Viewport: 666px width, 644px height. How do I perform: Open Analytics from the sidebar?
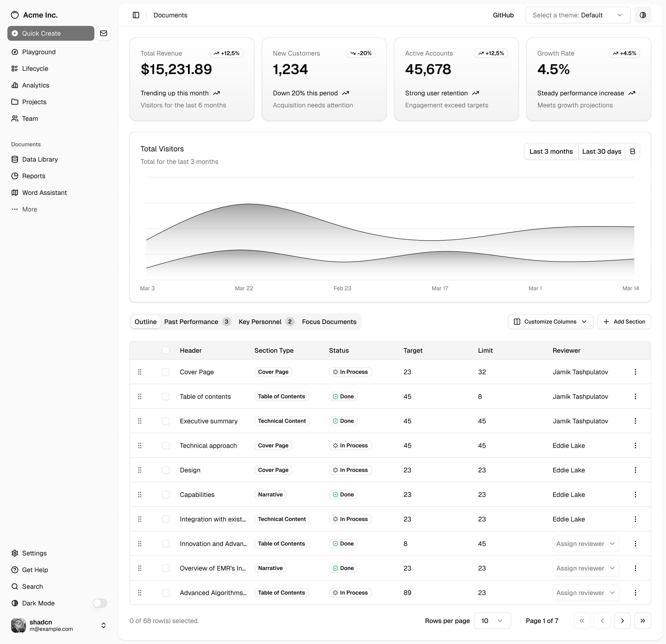tap(35, 85)
